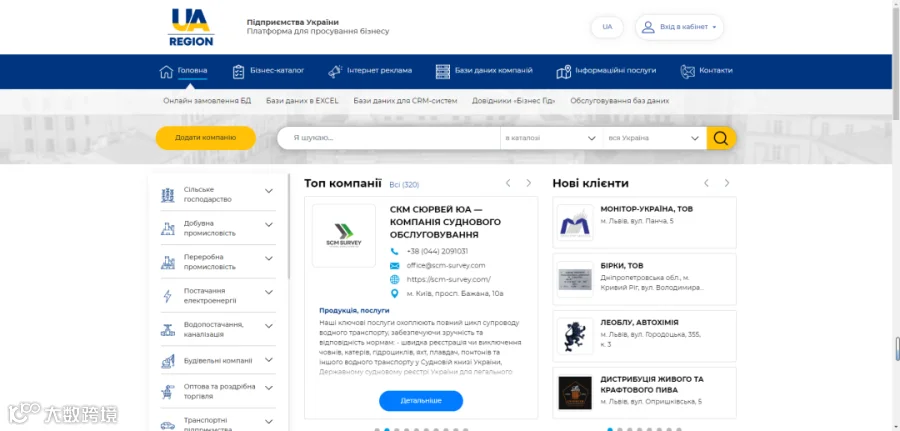Click the user profile icon in Вхід в кабінет
Viewport: 900px width, 431px height.
click(648, 27)
